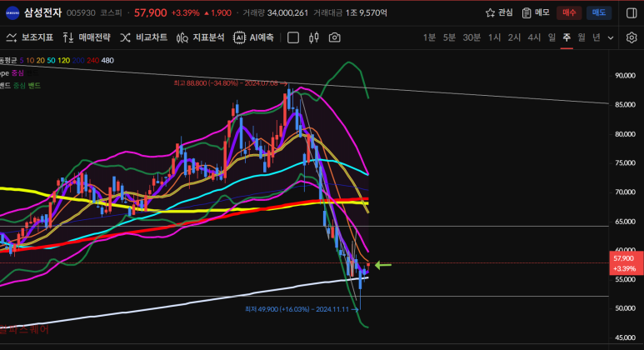Open 비교차트 compare chart
Viewport: 644px width, 350px height.
click(x=144, y=37)
